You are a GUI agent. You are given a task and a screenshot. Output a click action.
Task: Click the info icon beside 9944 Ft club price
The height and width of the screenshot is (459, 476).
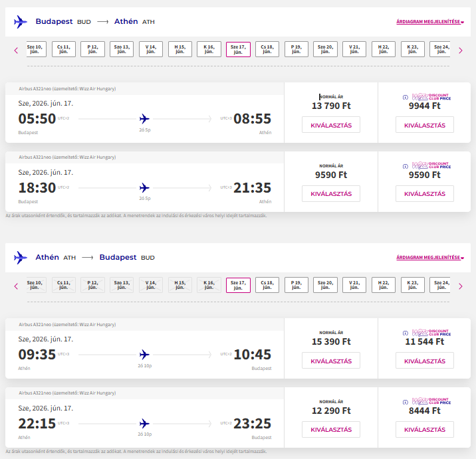click(x=406, y=97)
